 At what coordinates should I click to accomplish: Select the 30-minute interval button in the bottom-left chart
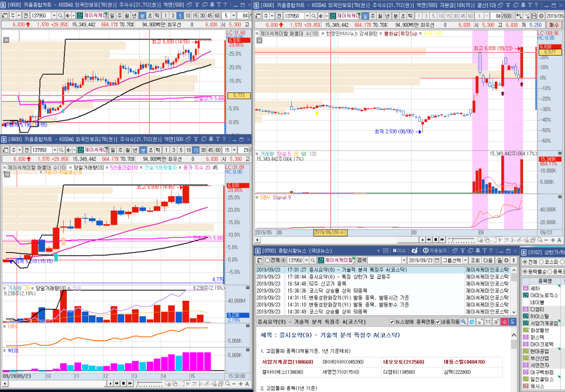tap(203, 150)
